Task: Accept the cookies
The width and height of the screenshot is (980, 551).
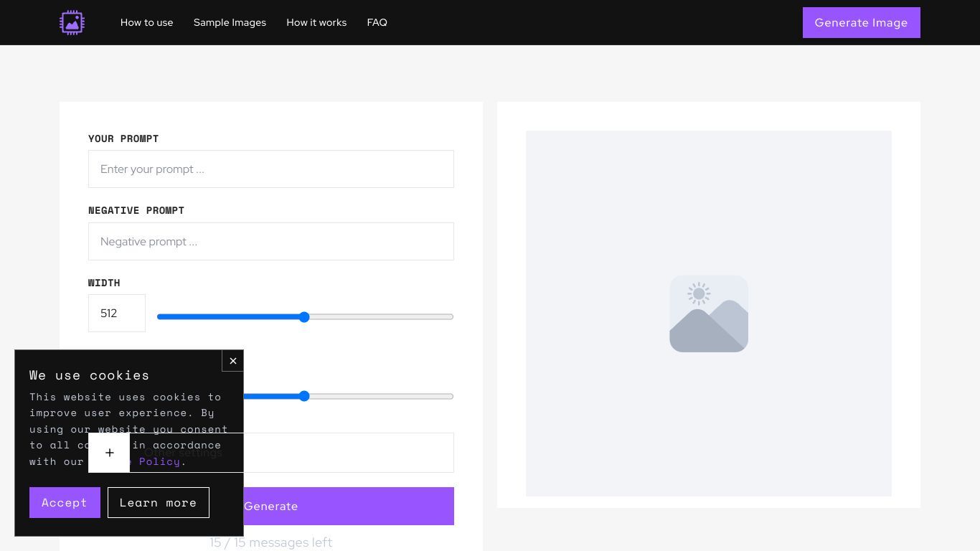Action: click(x=65, y=502)
